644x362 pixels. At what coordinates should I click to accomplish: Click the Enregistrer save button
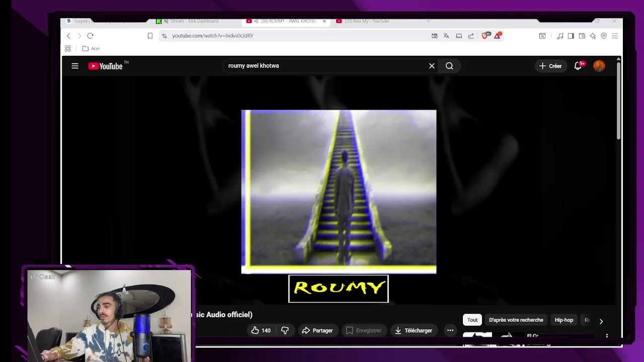click(363, 330)
